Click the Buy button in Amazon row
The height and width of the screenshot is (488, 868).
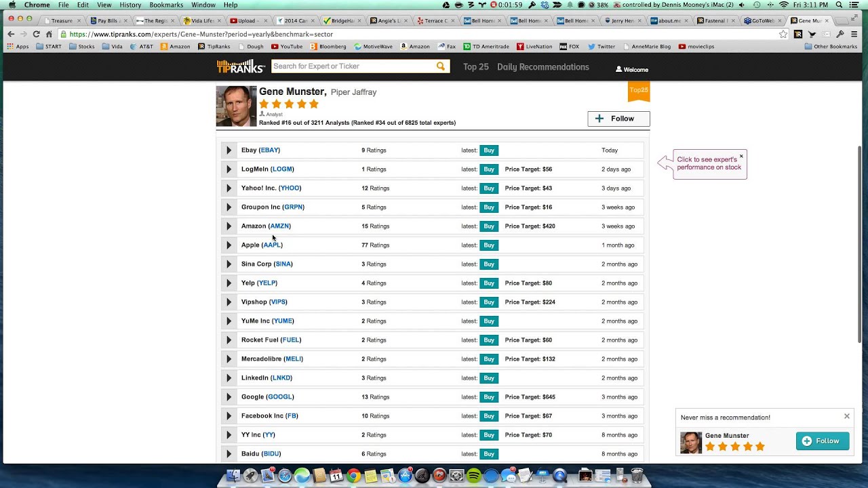tap(489, 226)
